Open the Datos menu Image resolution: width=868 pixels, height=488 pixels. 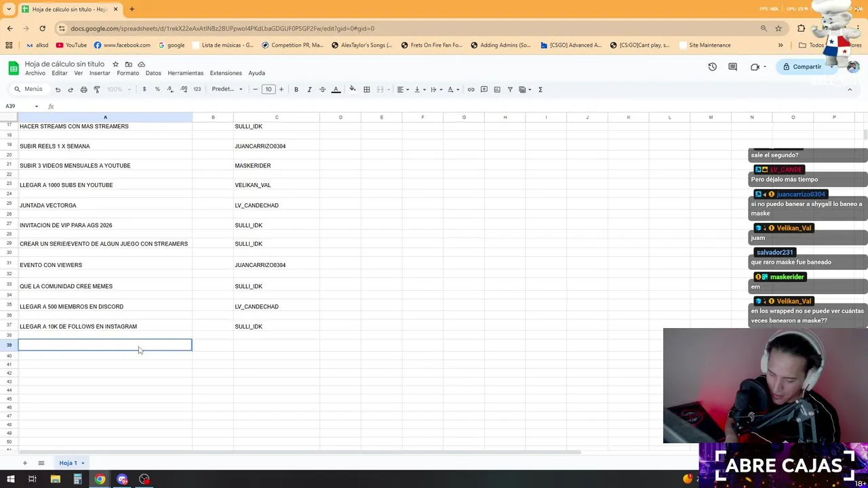[153, 73]
